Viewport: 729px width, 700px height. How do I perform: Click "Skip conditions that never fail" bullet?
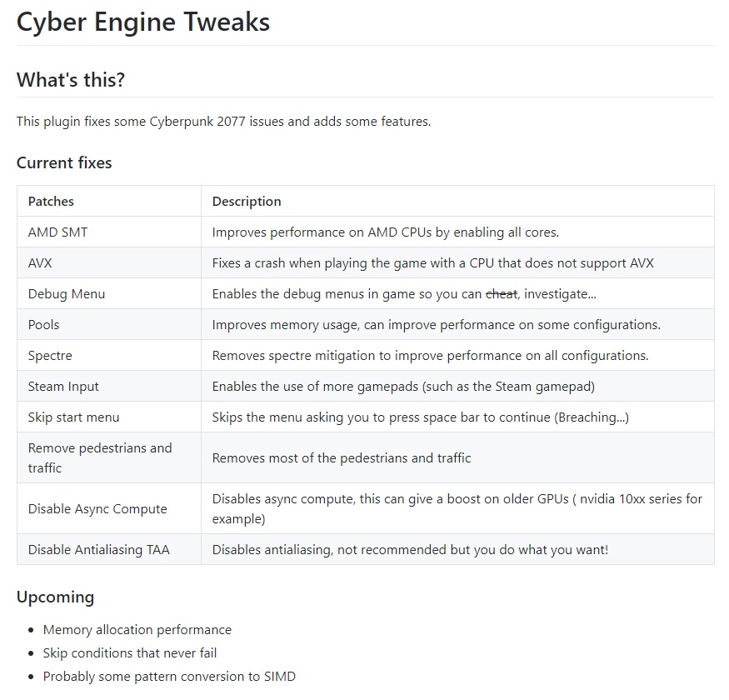tap(130, 653)
